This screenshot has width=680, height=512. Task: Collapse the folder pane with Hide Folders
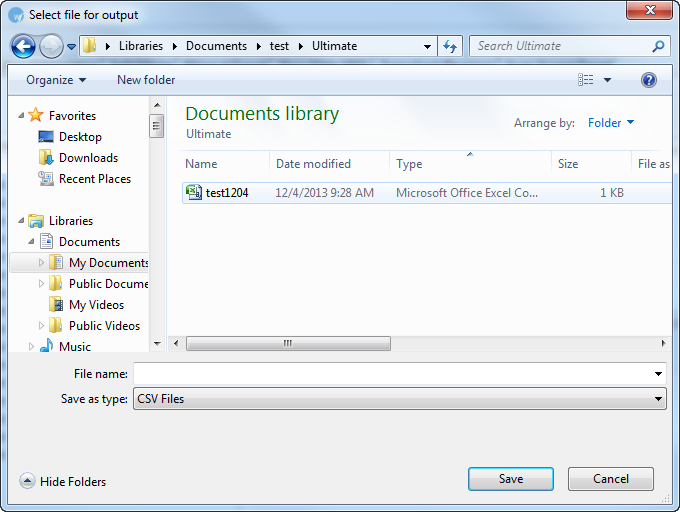(63, 481)
